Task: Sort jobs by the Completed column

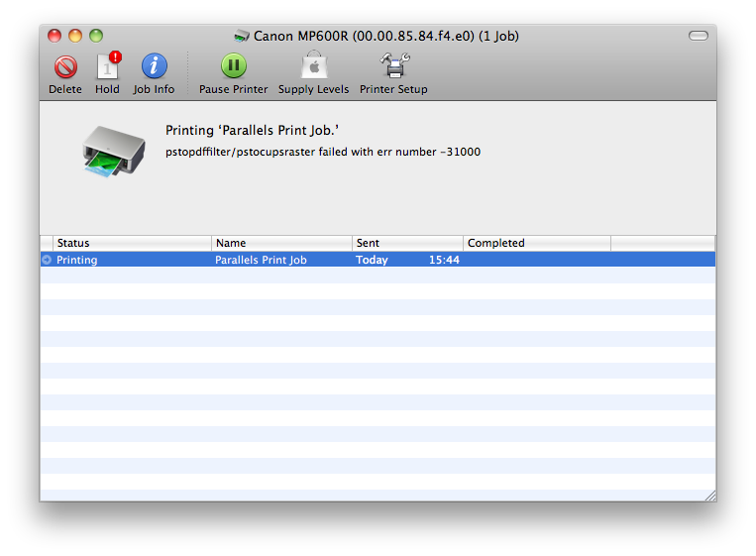Action: pyautogui.click(x=537, y=243)
